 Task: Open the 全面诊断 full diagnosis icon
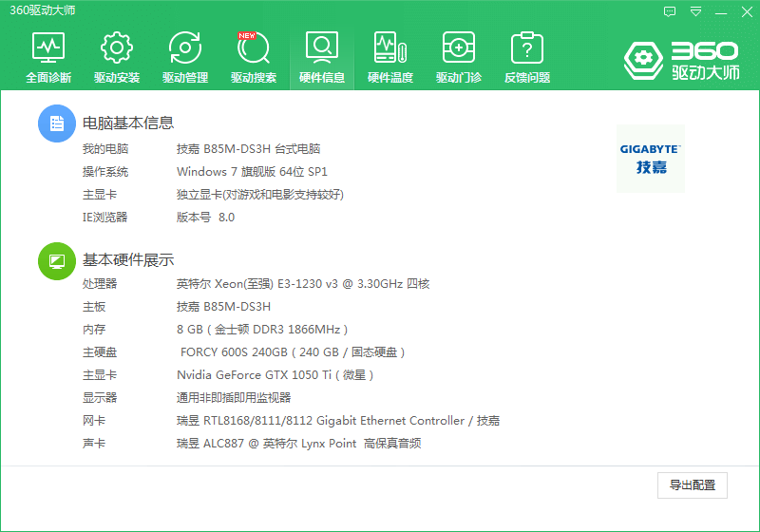click(48, 57)
